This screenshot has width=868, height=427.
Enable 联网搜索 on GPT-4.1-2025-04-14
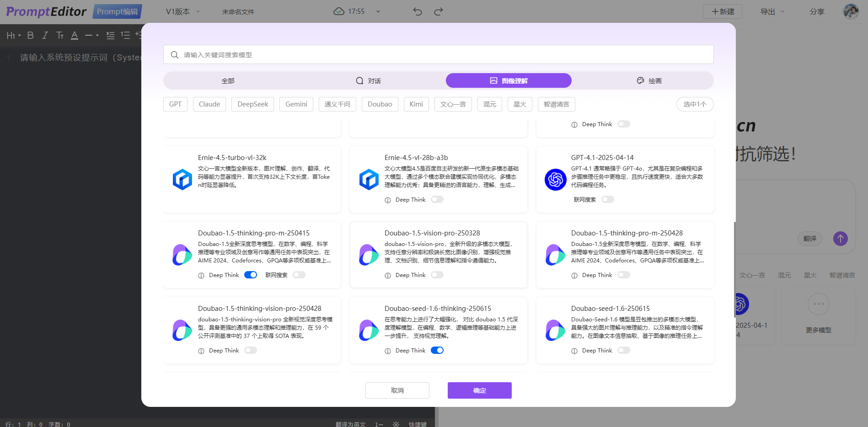(607, 199)
